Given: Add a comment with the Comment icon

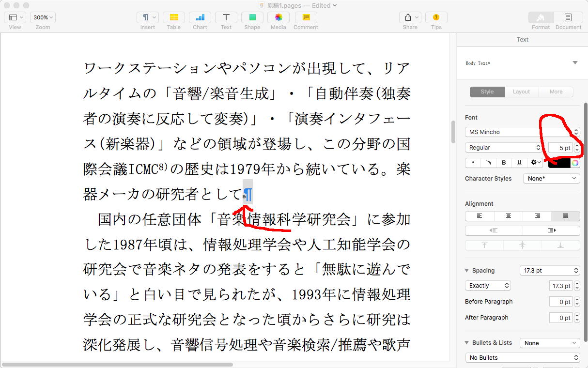Looking at the screenshot, I should [306, 17].
